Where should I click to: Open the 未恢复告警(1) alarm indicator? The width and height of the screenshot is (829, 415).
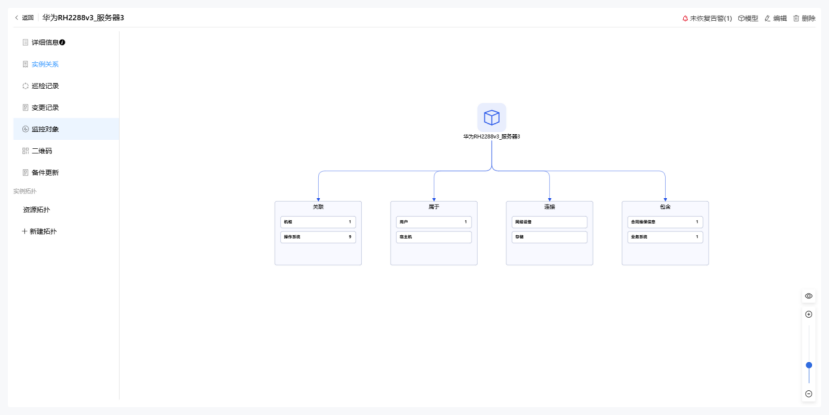coord(707,19)
